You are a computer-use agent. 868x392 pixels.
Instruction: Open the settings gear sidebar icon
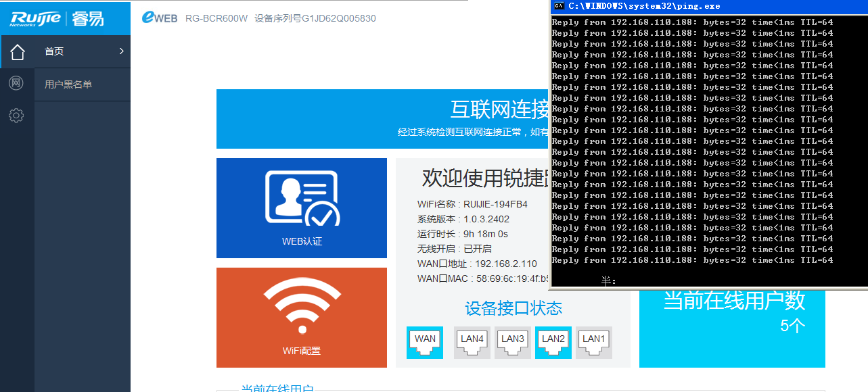(16, 116)
